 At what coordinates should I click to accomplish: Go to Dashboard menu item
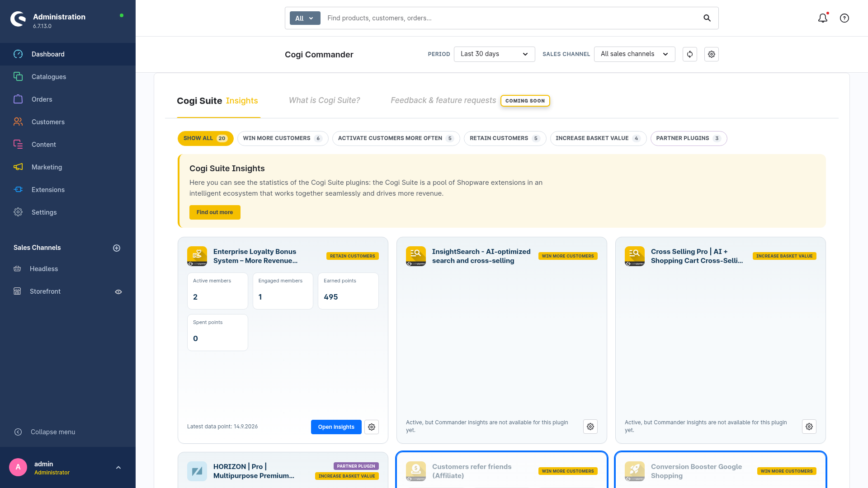(68, 54)
